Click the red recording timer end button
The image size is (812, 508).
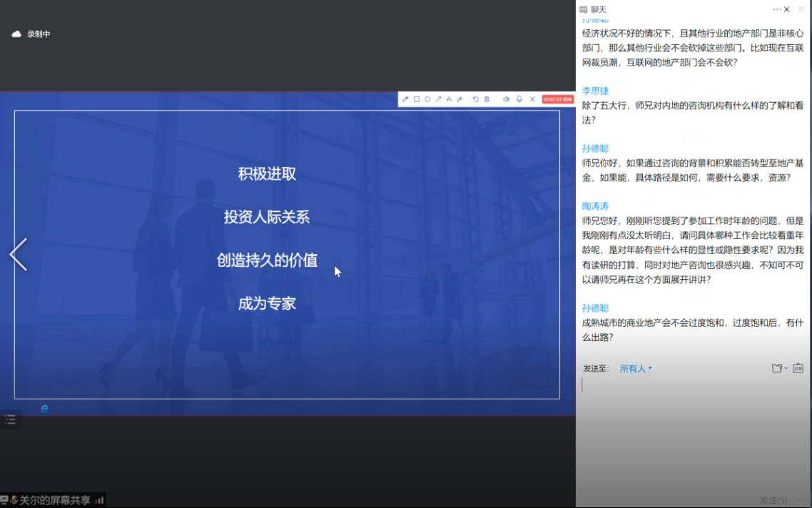(557, 99)
